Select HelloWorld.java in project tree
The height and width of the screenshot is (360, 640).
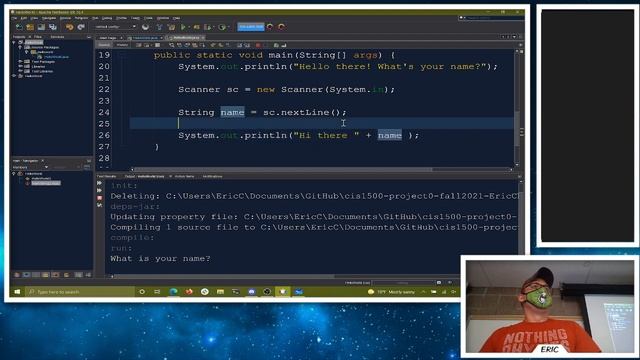(56, 57)
